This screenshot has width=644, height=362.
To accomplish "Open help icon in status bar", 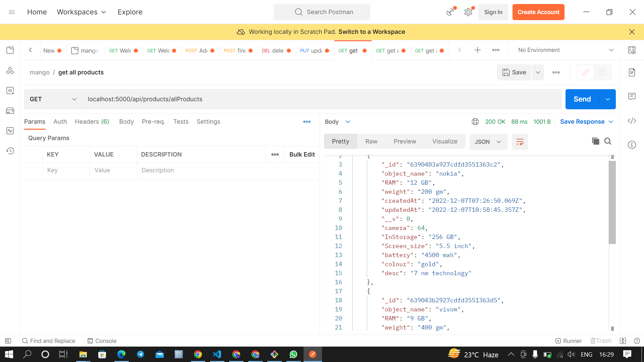I will click(x=637, y=341).
